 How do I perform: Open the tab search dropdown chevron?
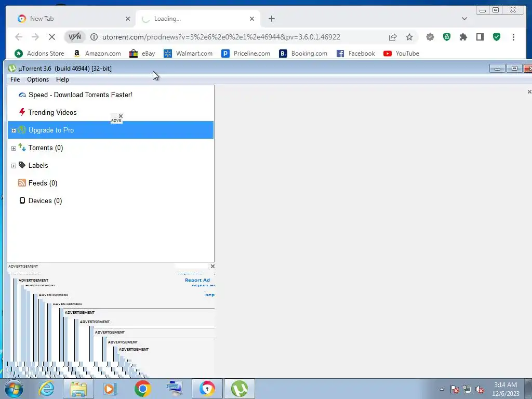click(464, 19)
